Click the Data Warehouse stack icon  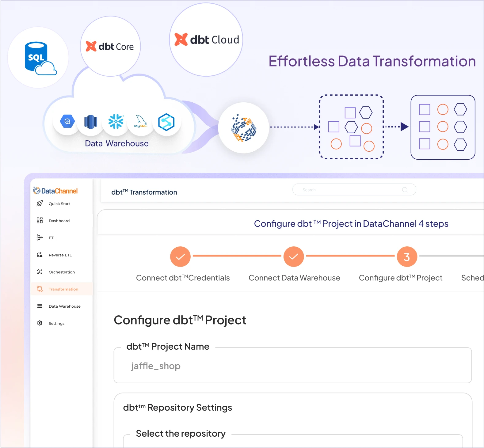click(40, 306)
